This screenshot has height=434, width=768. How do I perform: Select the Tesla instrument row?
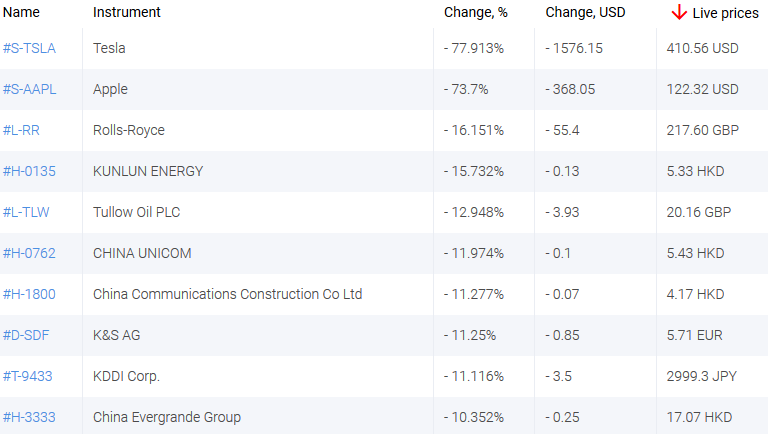click(x=109, y=48)
